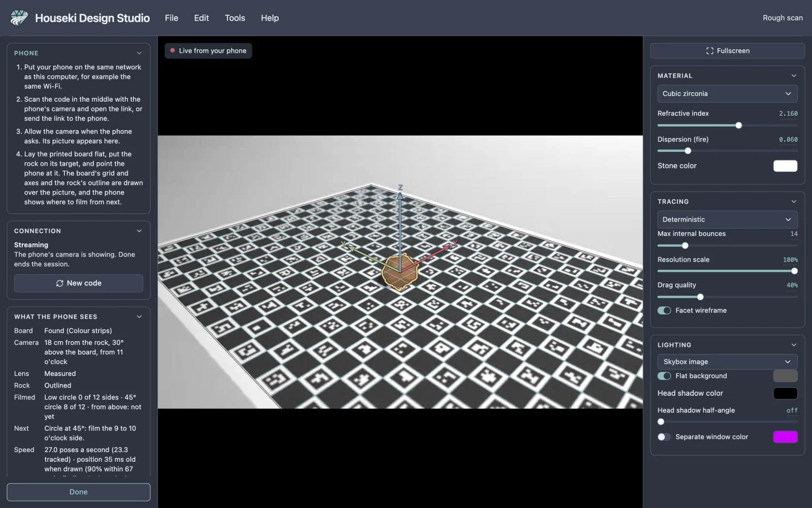Collapse the Lighting section
Image resolution: width=812 pixels, height=508 pixels.
[794, 345]
